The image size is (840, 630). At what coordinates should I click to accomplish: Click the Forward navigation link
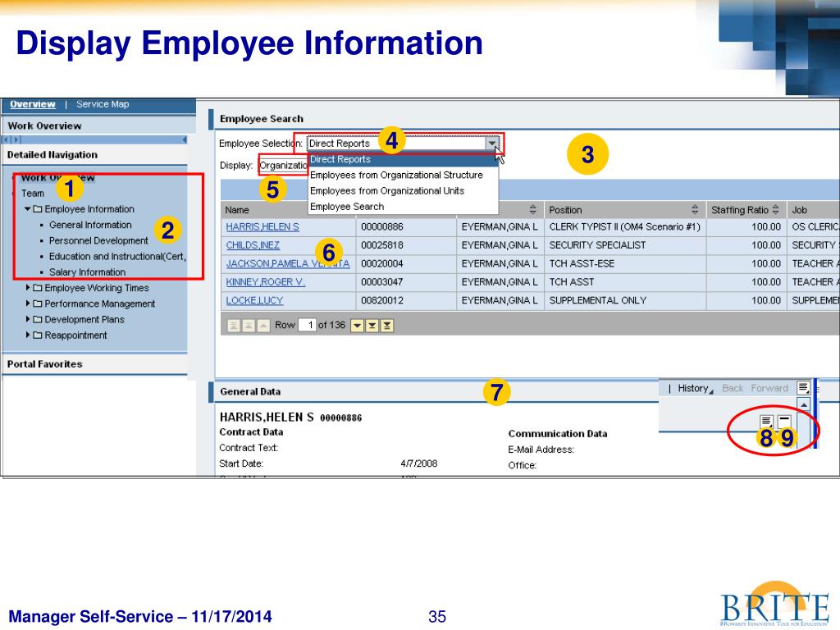click(769, 388)
